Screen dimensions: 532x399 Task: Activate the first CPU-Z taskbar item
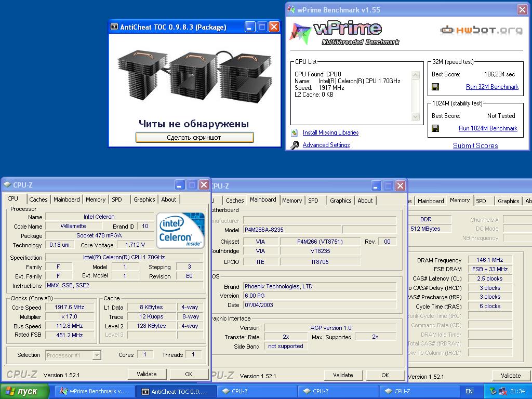257,391
